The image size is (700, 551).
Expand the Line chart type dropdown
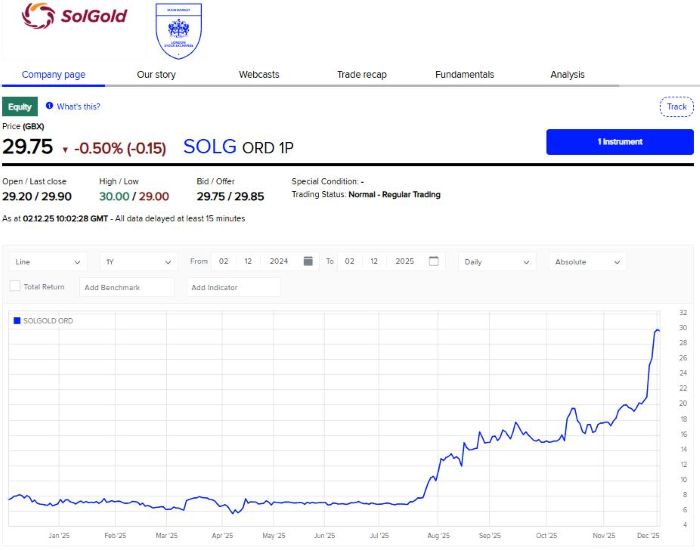coord(48,262)
